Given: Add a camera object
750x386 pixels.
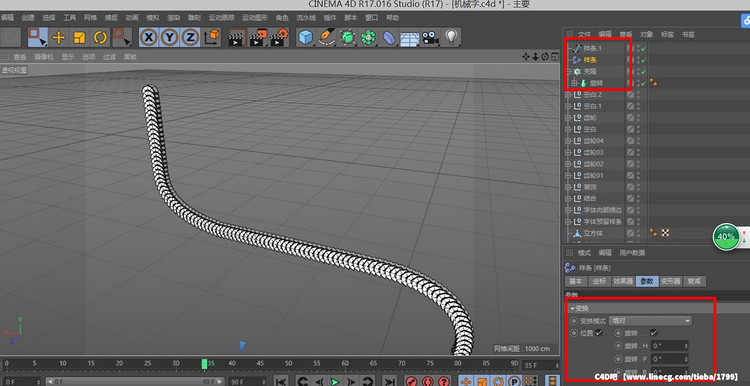Looking at the screenshot, I should [x=430, y=37].
